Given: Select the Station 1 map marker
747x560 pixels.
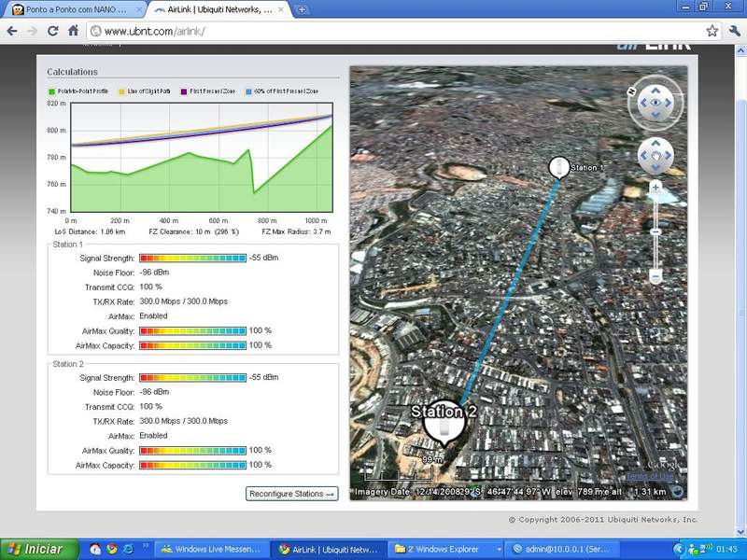Looking at the screenshot, I should (557, 168).
